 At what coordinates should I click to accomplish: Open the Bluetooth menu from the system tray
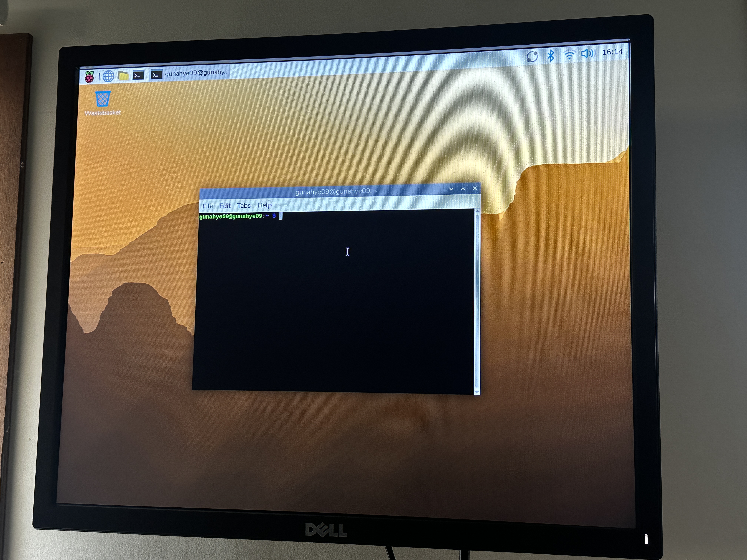click(551, 55)
